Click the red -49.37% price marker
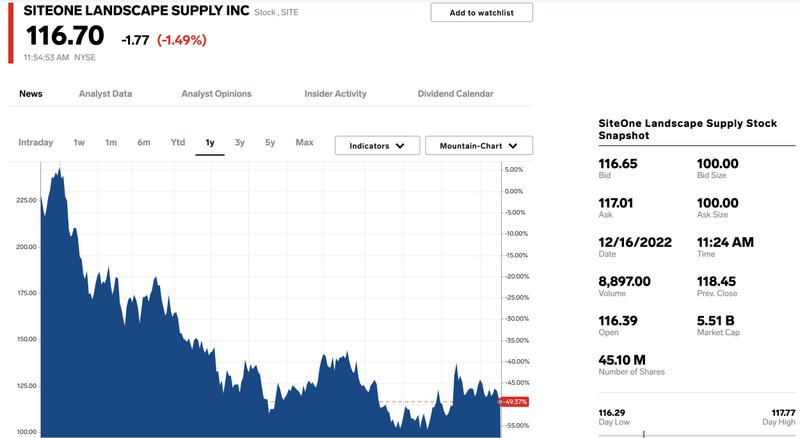Screen dimensions: 800x438 (514, 402)
